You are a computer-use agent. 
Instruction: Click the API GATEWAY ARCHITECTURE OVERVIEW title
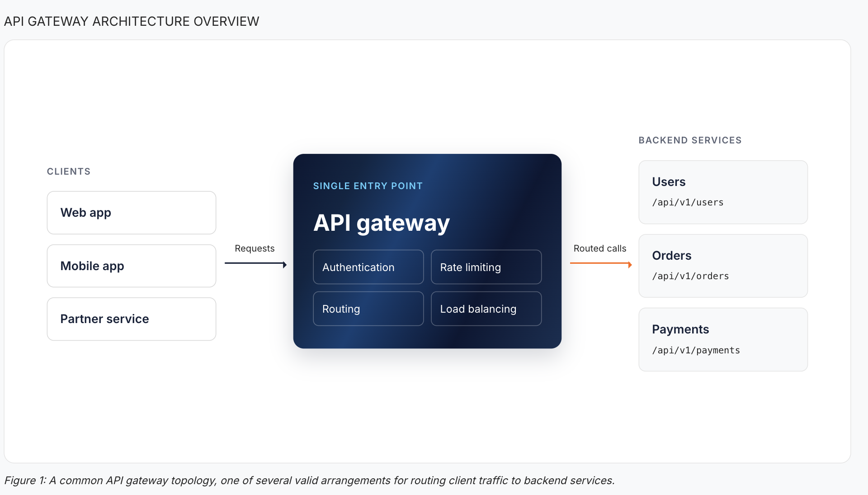click(132, 21)
